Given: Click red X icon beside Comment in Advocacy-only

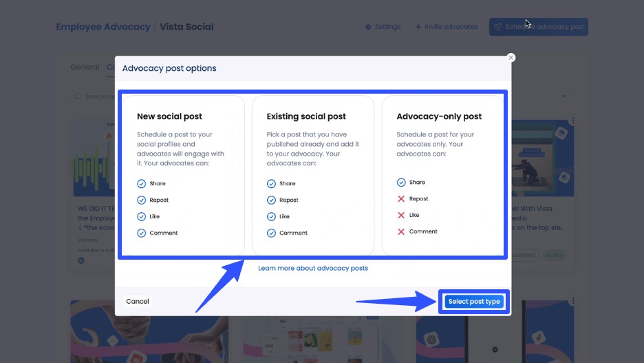Looking at the screenshot, I should click(x=401, y=232).
